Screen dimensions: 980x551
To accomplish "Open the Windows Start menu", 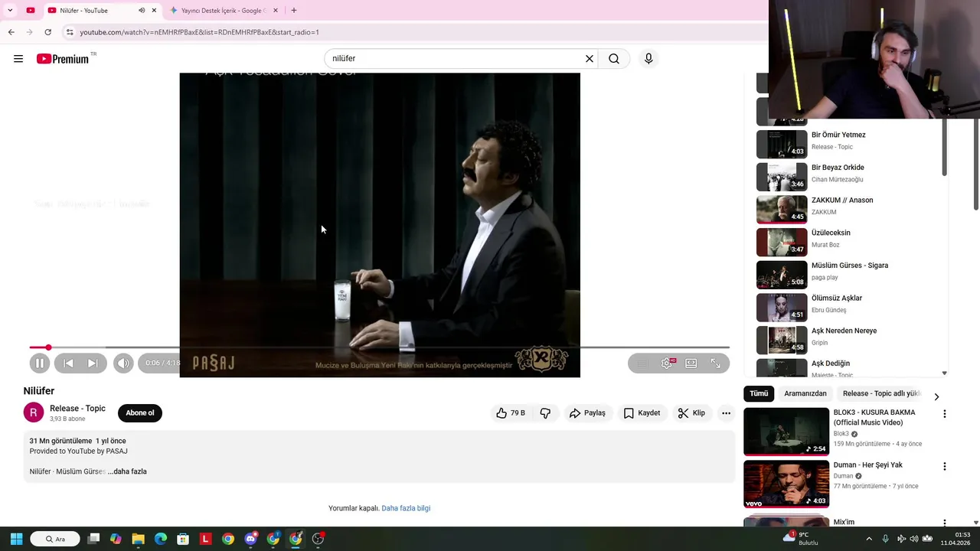I will click(16, 539).
